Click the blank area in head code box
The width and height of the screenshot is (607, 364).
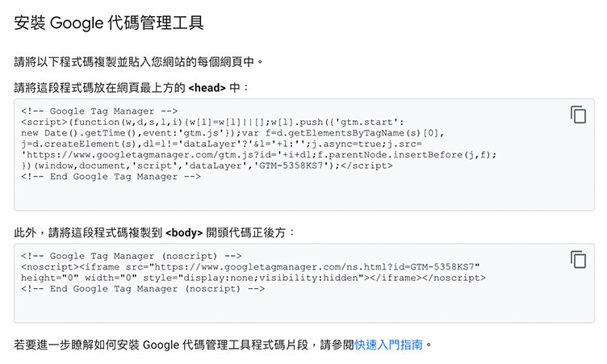pos(303,195)
